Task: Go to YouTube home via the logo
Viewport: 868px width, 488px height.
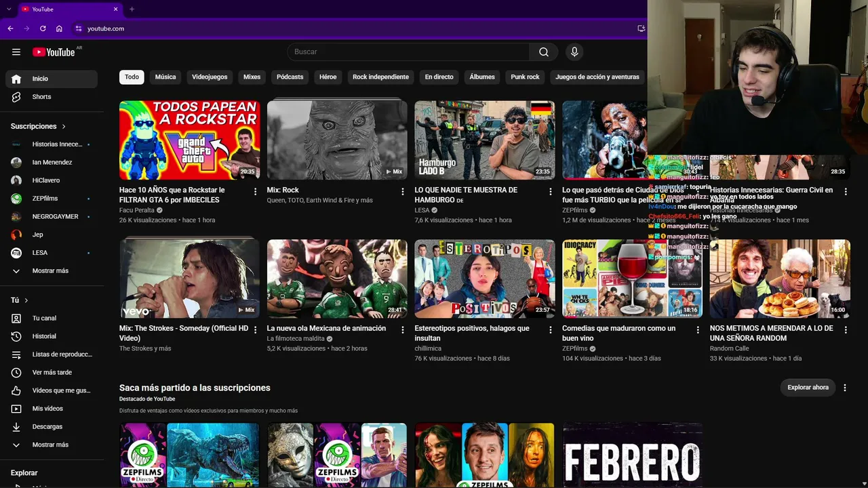Action: (54, 52)
